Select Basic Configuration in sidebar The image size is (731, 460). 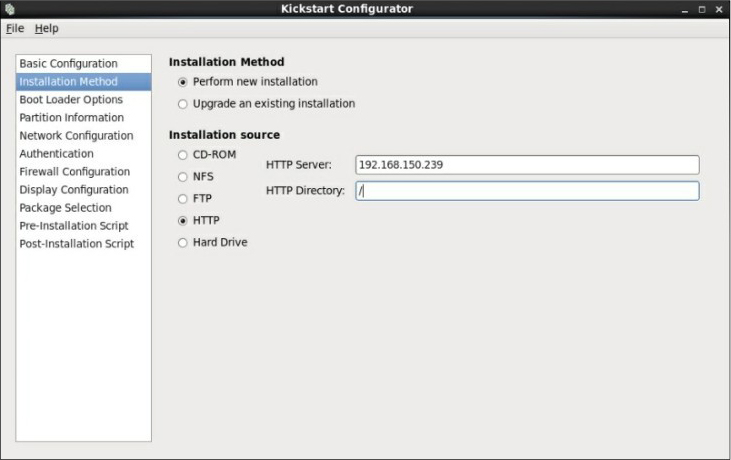tap(83, 63)
